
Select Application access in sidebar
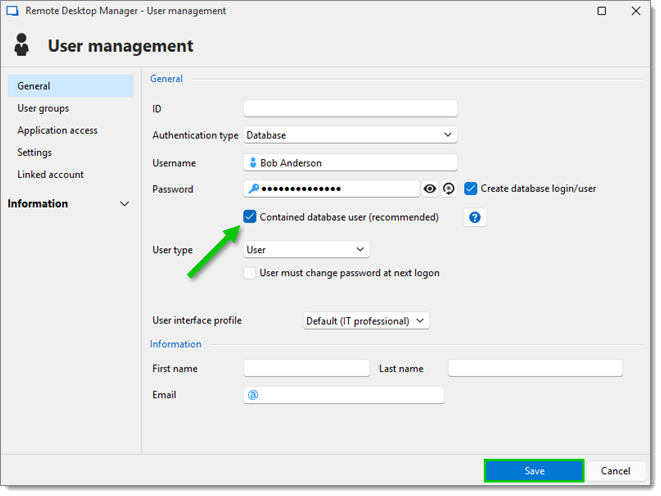click(x=57, y=131)
